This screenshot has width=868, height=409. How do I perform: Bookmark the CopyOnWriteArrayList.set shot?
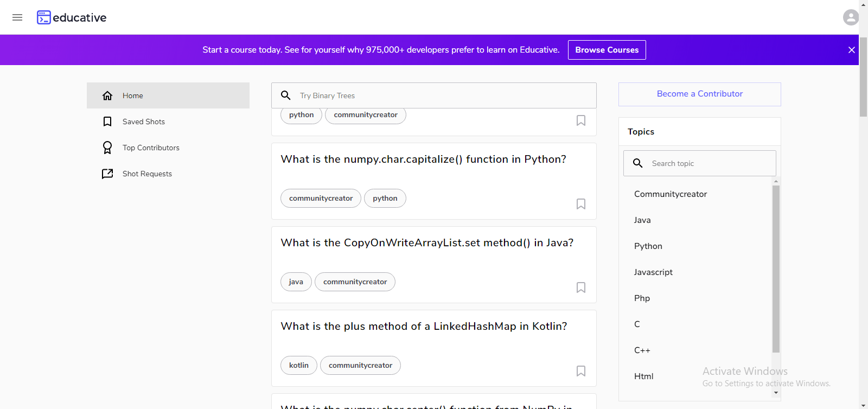tap(580, 287)
